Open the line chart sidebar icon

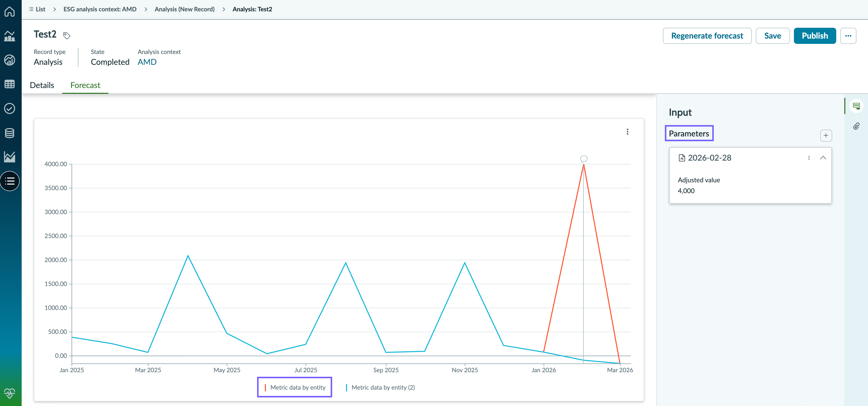pos(9,157)
